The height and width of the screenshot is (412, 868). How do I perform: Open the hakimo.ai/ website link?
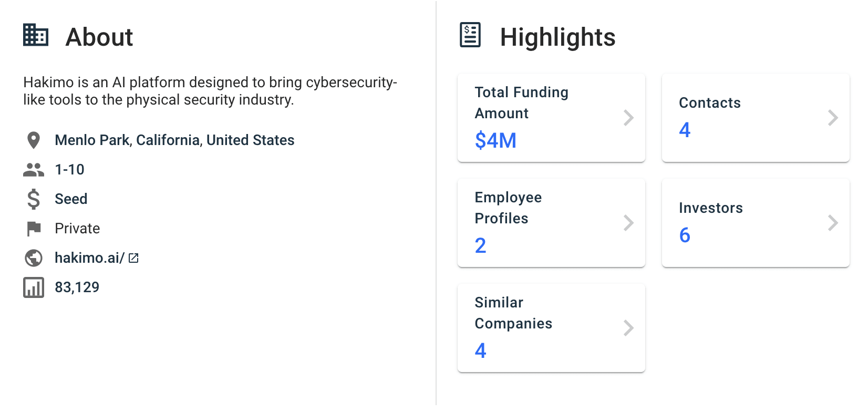pyautogui.click(x=89, y=257)
